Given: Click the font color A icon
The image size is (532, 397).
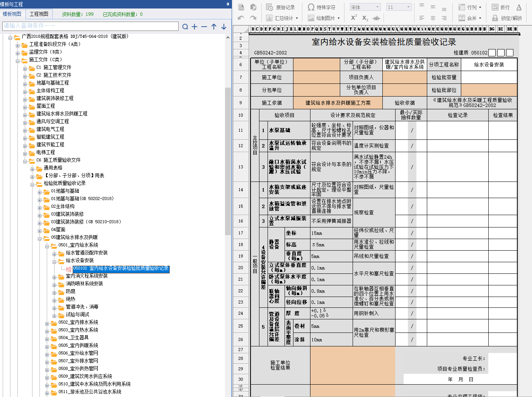Looking at the screenshot, I should (x=519, y=7).
